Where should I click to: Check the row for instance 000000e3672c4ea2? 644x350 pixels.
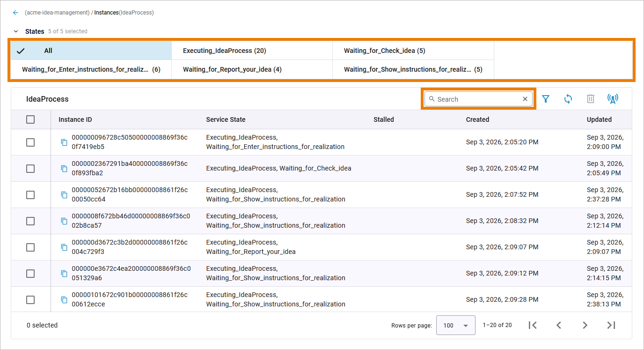[x=30, y=273]
